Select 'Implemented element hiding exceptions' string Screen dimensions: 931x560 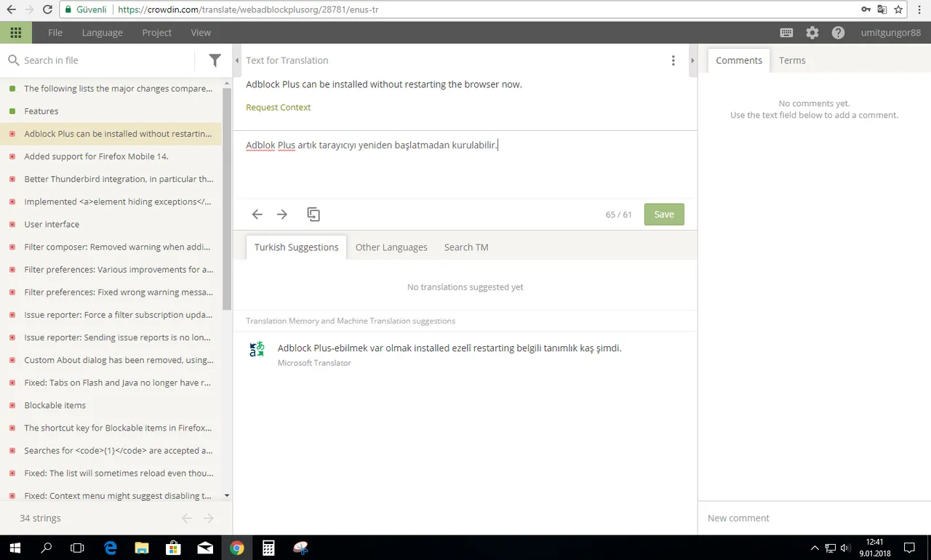click(111, 201)
